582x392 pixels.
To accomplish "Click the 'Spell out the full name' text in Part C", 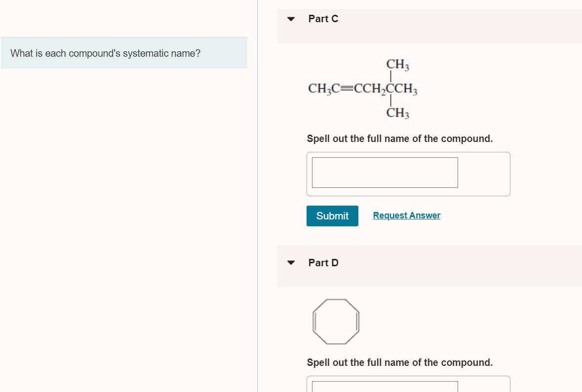I will point(400,139).
